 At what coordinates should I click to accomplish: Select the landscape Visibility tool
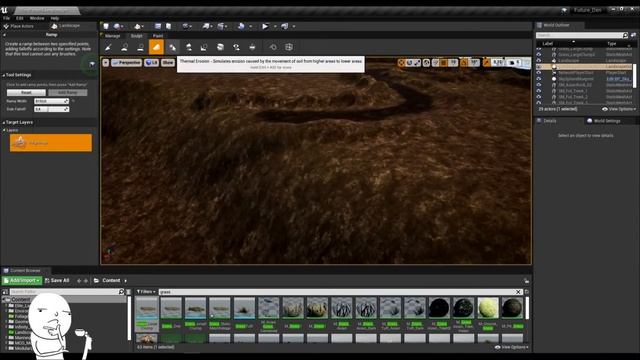click(x=236, y=47)
